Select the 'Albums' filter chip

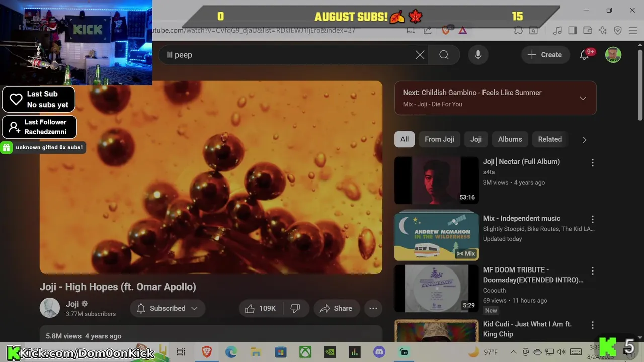click(510, 139)
